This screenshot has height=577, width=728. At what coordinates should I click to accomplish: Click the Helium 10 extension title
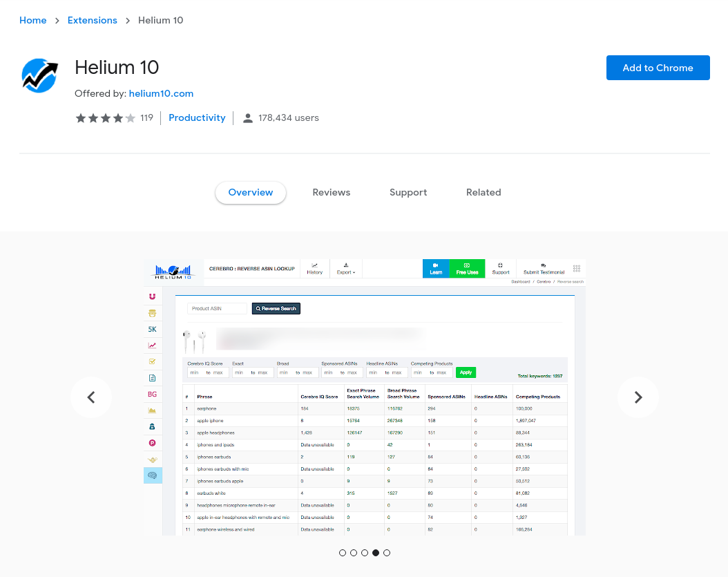coord(117,68)
